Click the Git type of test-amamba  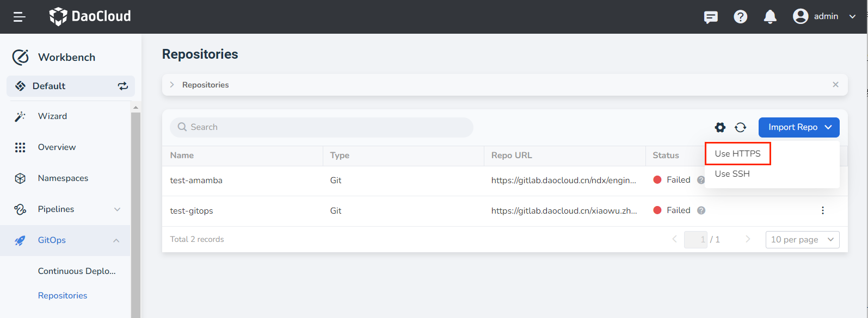click(336, 180)
